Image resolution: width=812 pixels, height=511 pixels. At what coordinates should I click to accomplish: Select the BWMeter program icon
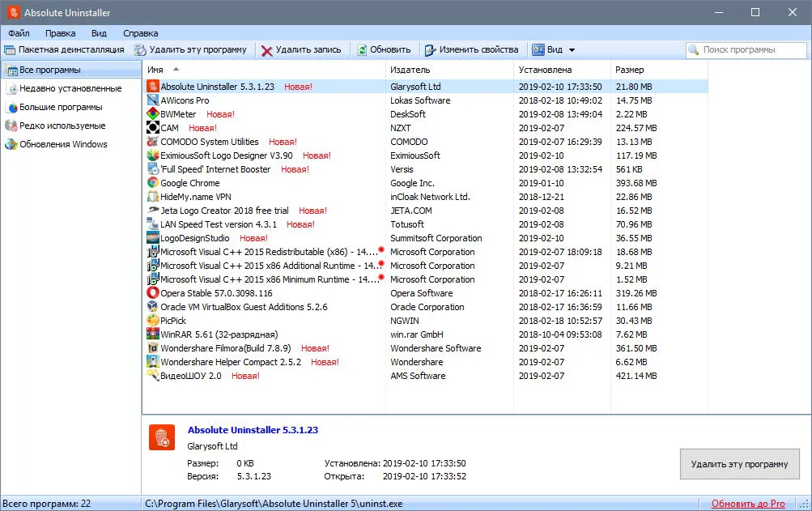pos(153,114)
